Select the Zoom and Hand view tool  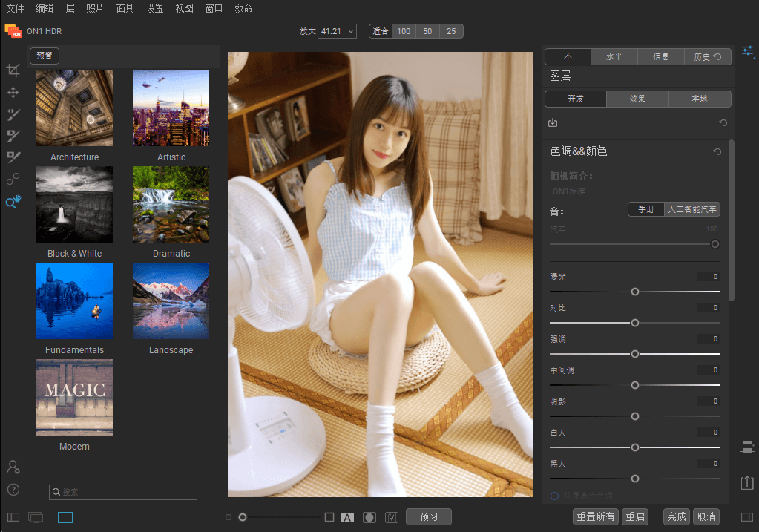click(13, 201)
